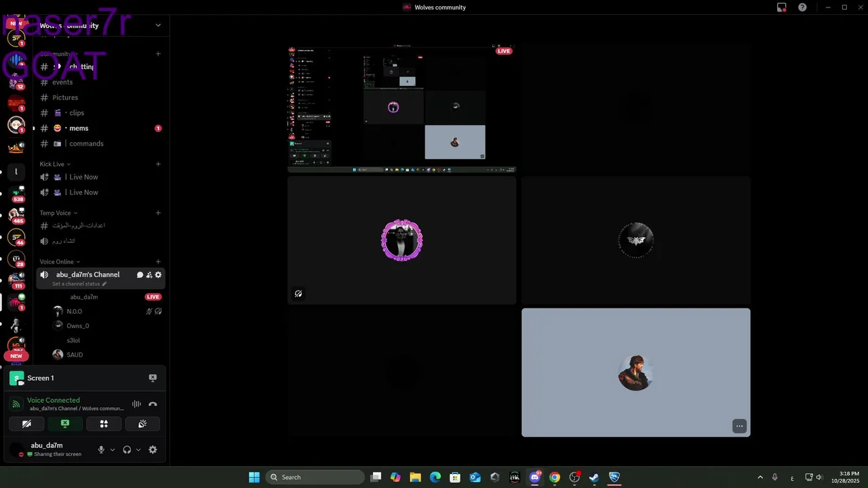Image resolution: width=868 pixels, height=488 pixels.
Task: Disconnect from voice with the hang-up icon
Action: (x=153, y=404)
